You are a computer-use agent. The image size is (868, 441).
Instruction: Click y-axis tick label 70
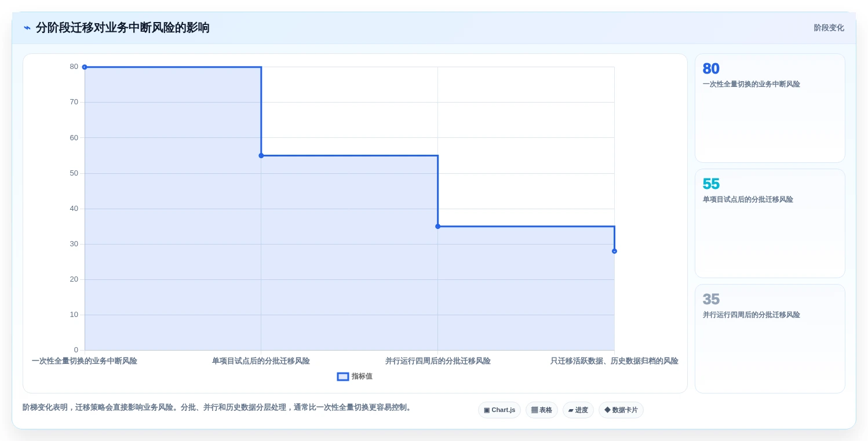coord(74,102)
